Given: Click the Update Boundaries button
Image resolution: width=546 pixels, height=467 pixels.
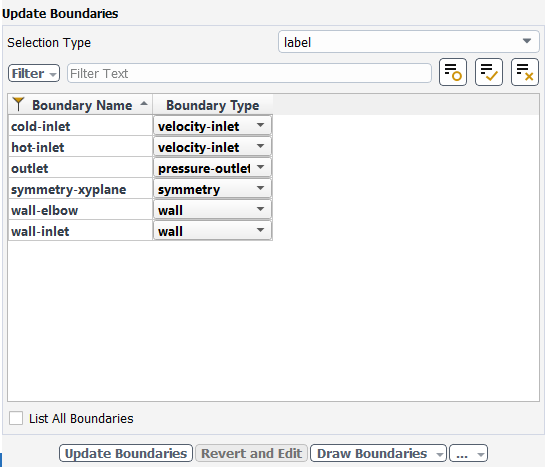Looking at the screenshot, I should point(126,453).
